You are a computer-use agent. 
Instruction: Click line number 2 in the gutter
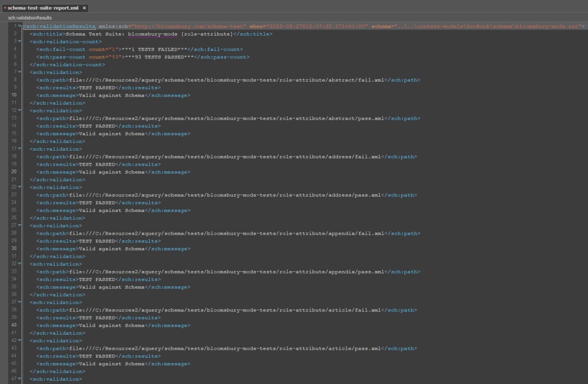coord(15,34)
